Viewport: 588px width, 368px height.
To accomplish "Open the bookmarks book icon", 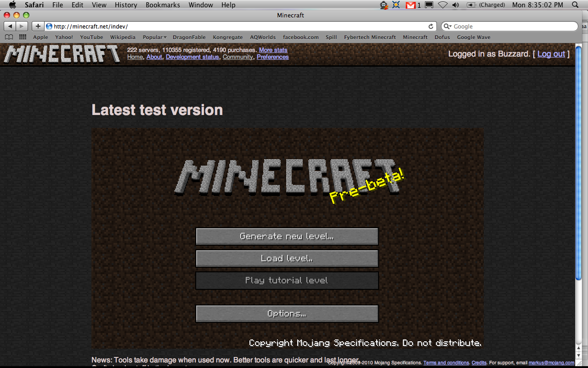I will point(9,37).
